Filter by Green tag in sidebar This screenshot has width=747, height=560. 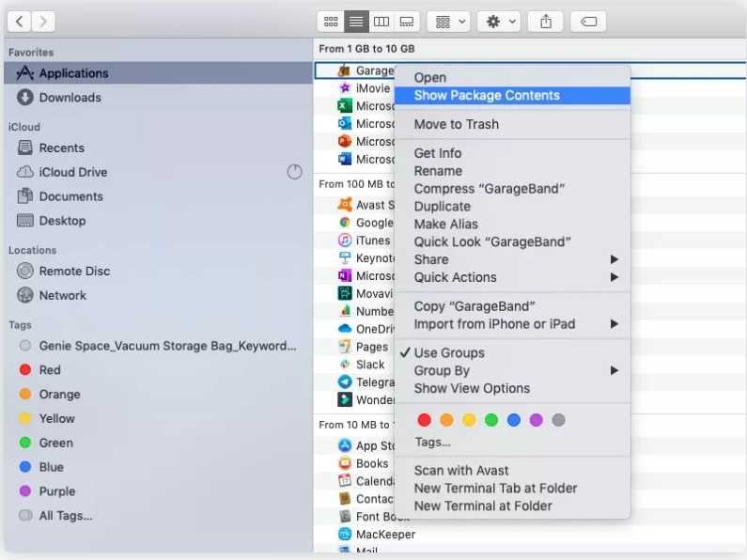click(158, 443)
